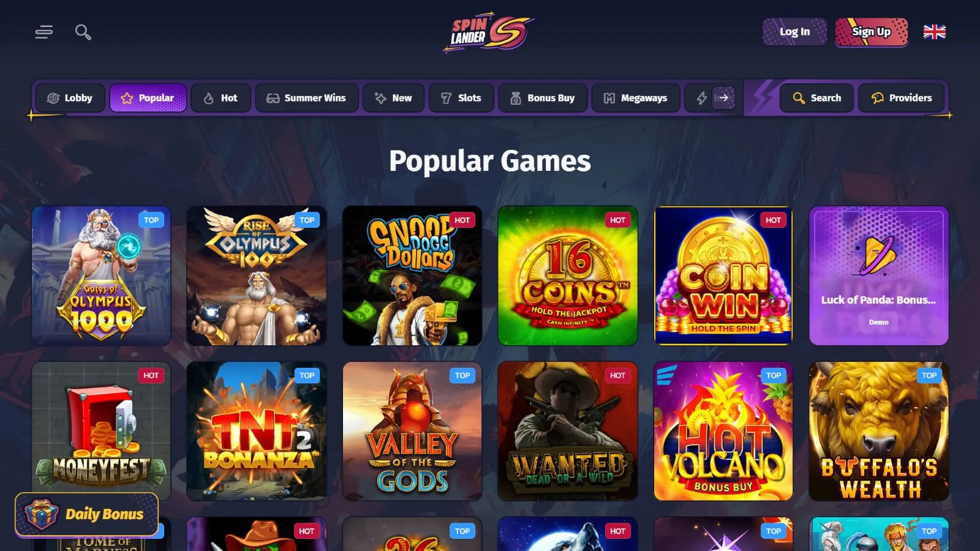Open the UK flag language selector
The width and height of the screenshot is (980, 551).
(934, 32)
